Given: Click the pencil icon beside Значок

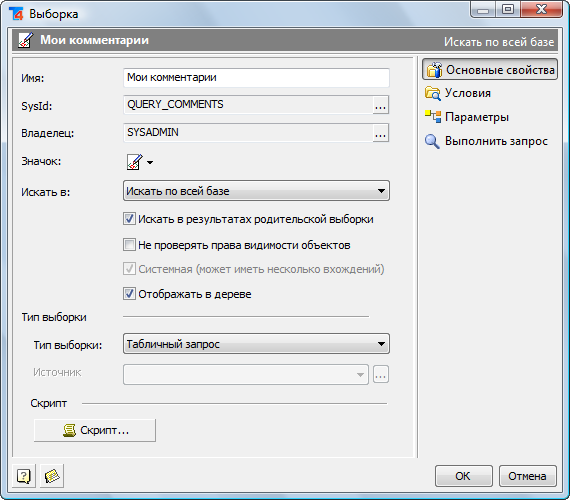Looking at the screenshot, I should coord(135,162).
